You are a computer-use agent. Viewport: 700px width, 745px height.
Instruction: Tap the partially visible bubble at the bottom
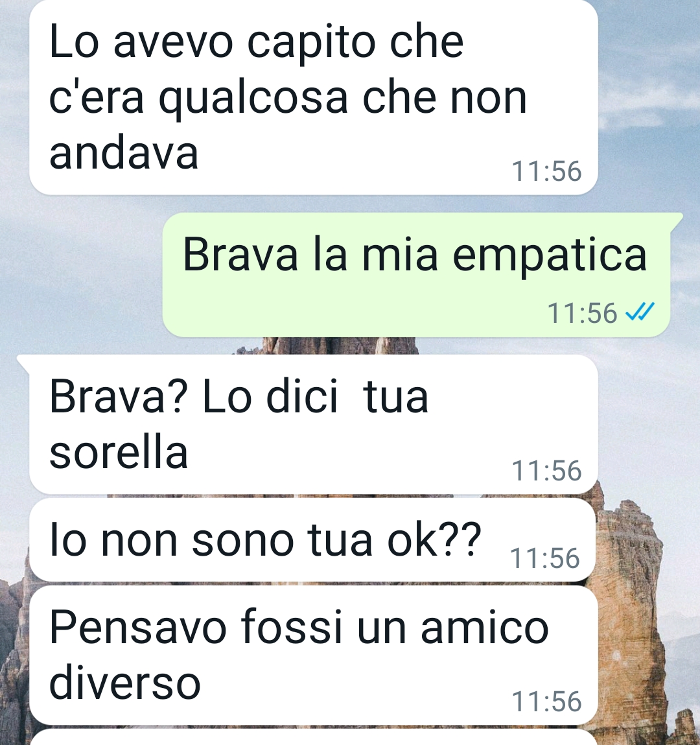coord(314,737)
